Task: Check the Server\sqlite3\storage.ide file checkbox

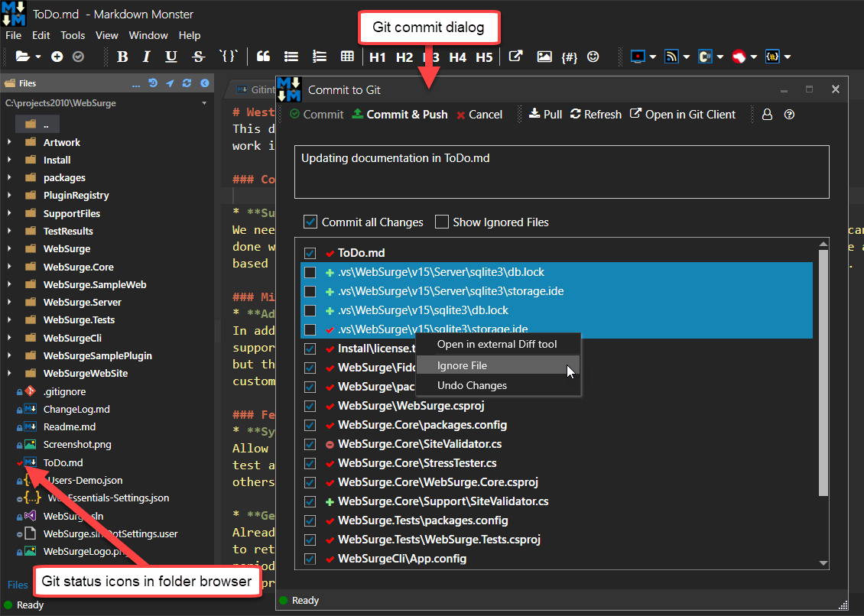Action: 310,291
